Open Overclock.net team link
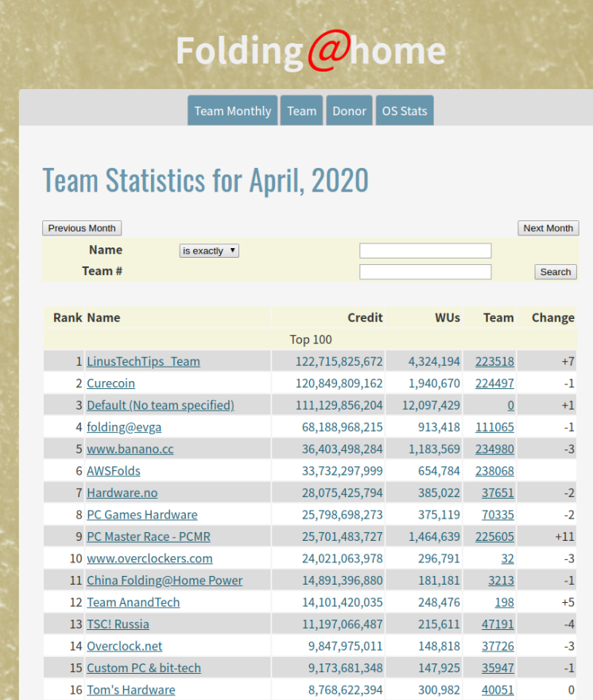Screen dimensions: 593x700 pos(125,646)
